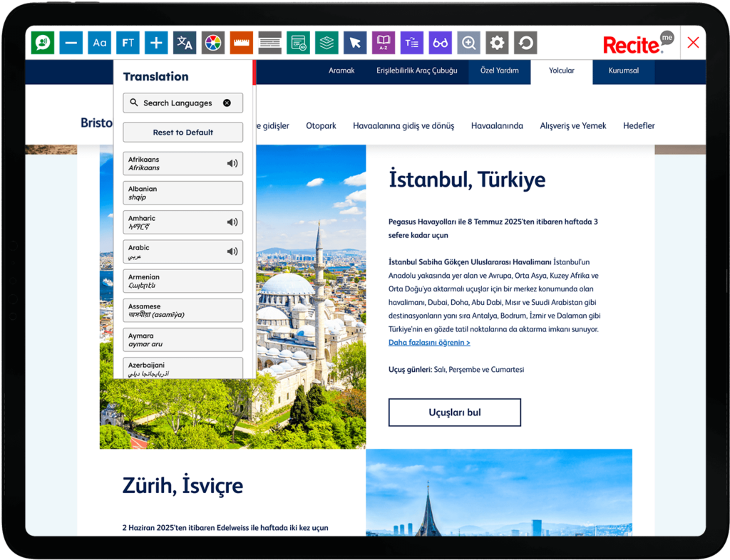
Task: Decrease text size with the minus icon
Action: (71, 42)
